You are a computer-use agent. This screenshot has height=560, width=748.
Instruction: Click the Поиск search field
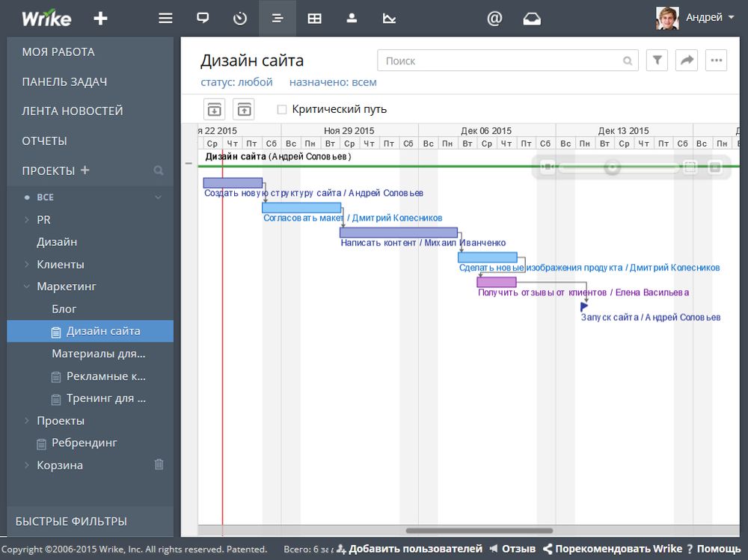[x=501, y=61]
